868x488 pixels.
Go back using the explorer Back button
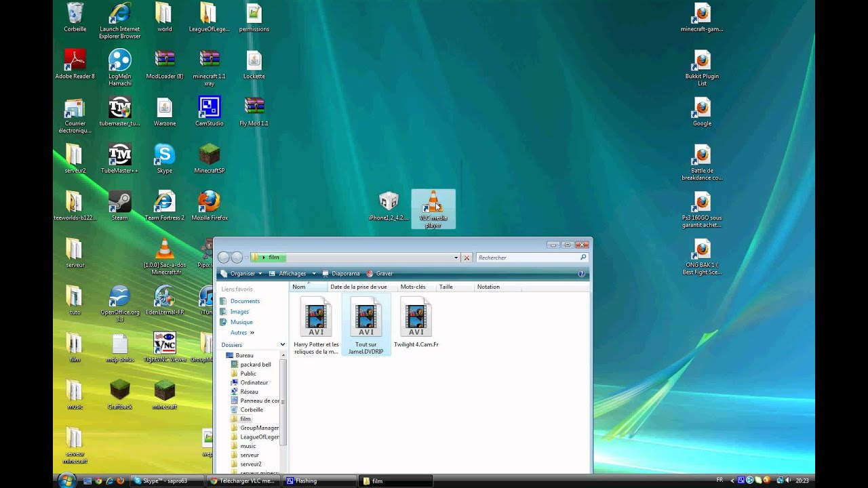tap(224, 258)
